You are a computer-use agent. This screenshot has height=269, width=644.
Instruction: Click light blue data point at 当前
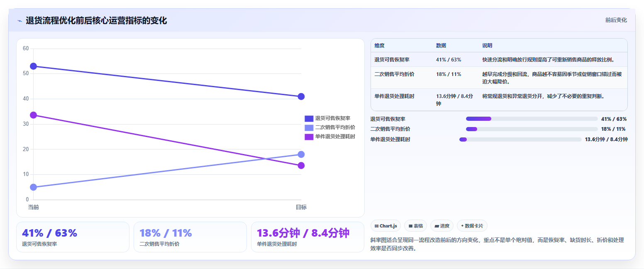34,187
